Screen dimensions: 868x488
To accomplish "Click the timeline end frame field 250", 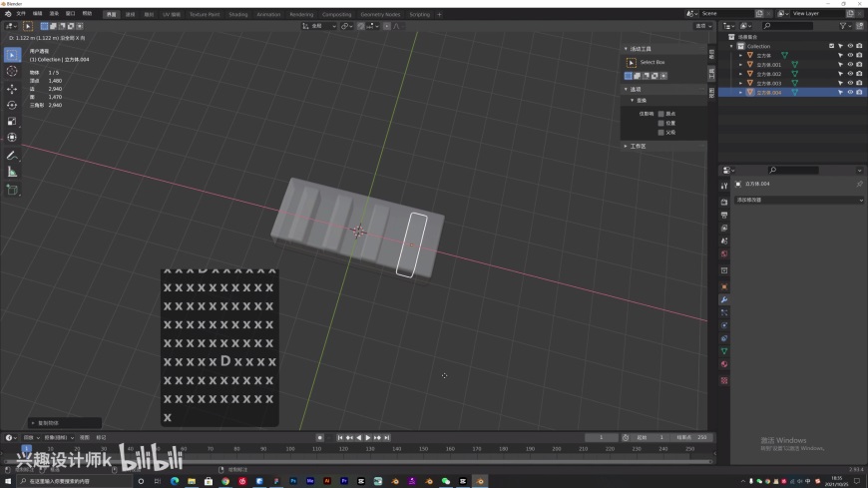I will pos(693,437).
